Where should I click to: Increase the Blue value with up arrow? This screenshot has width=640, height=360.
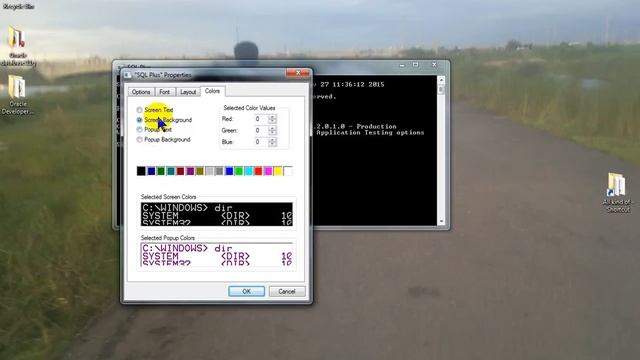(273, 140)
